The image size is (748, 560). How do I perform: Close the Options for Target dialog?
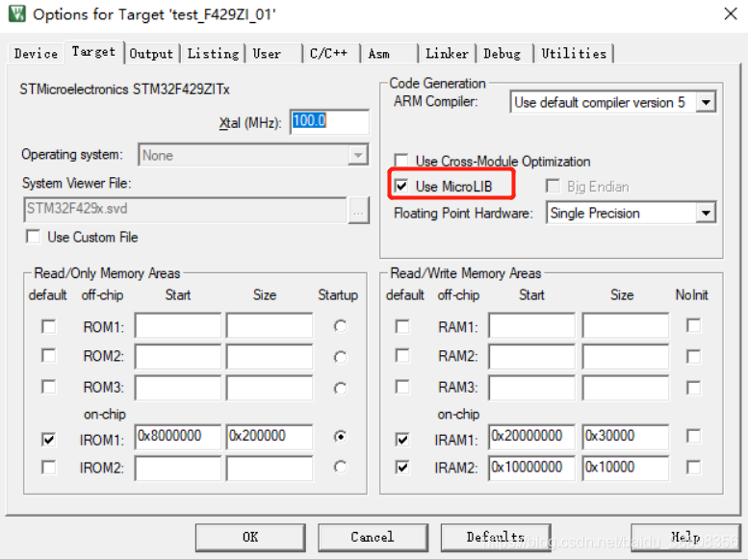pyautogui.click(x=731, y=13)
